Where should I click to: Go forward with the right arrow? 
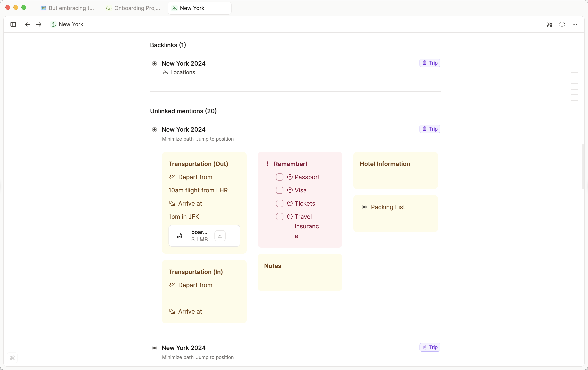pos(39,24)
